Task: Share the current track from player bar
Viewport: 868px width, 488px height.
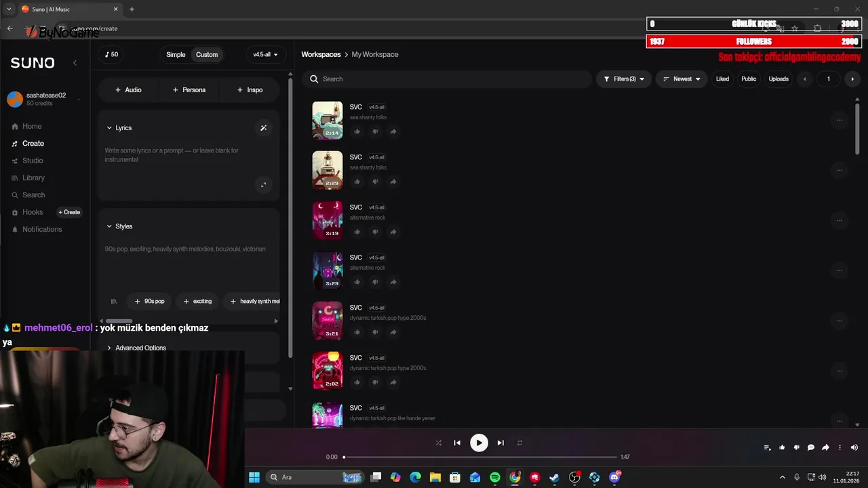Action: (825, 447)
